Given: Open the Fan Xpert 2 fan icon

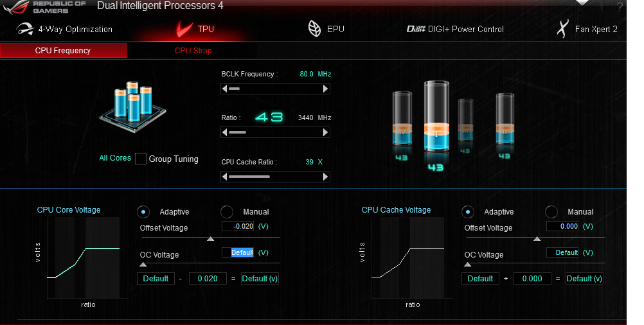Looking at the screenshot, I should 562,29.
